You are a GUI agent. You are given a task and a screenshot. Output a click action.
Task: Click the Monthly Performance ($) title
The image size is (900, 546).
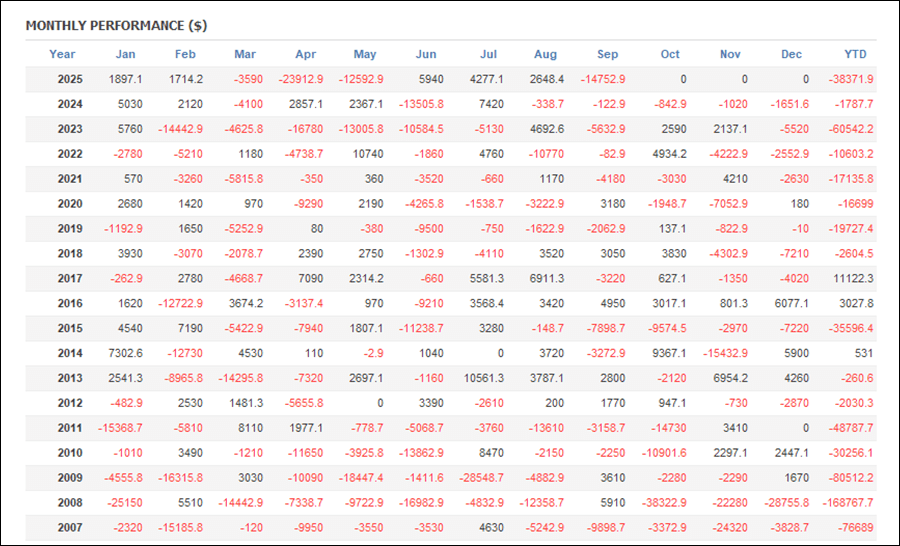coord(116,25)
